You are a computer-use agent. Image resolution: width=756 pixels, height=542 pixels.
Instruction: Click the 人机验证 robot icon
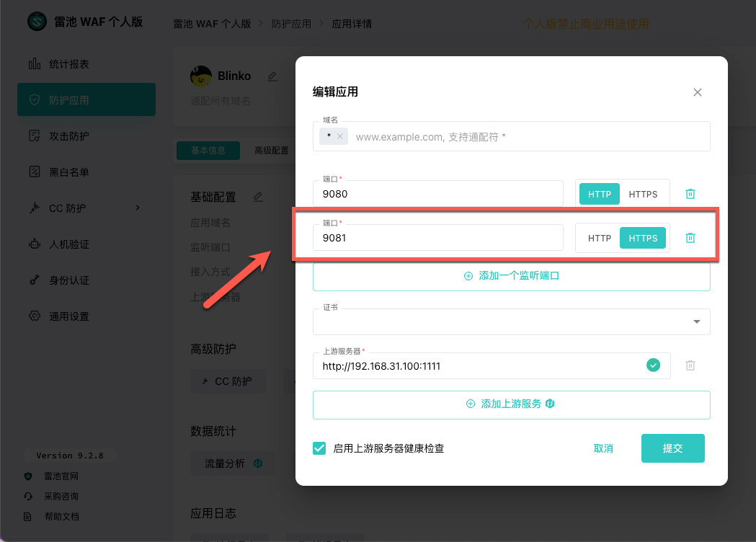click(35, 244)
